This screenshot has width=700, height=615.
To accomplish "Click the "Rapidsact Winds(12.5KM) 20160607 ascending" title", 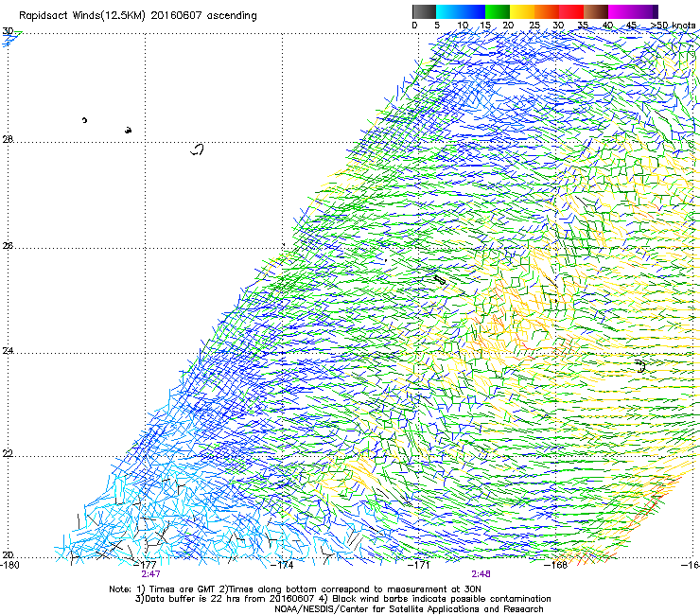I will tap(138, 16).
